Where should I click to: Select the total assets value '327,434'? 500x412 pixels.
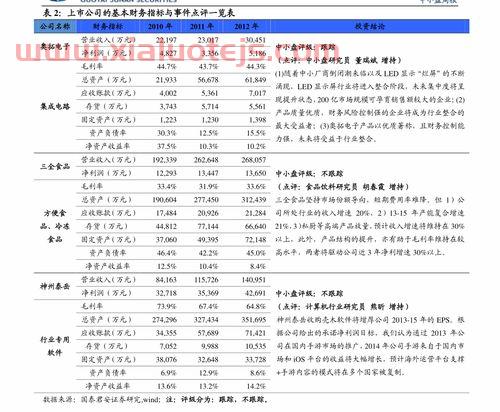[x=206, y=320]
